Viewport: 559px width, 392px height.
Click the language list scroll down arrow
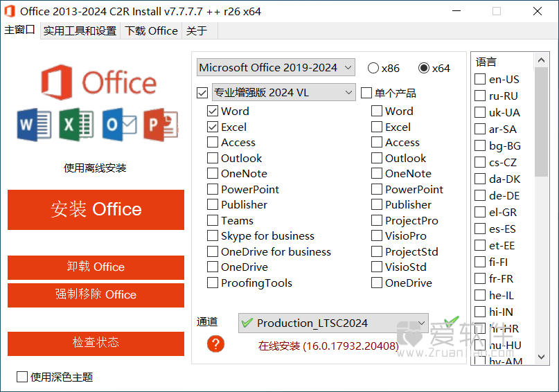(541, 357)
